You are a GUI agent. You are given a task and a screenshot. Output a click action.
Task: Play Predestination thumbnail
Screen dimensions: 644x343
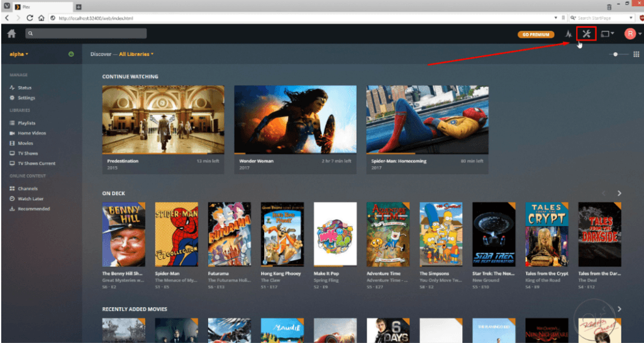[x=163, y=120]
